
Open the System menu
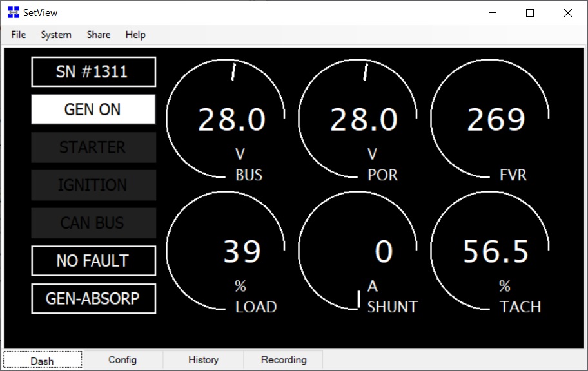[x=56, y=35]
